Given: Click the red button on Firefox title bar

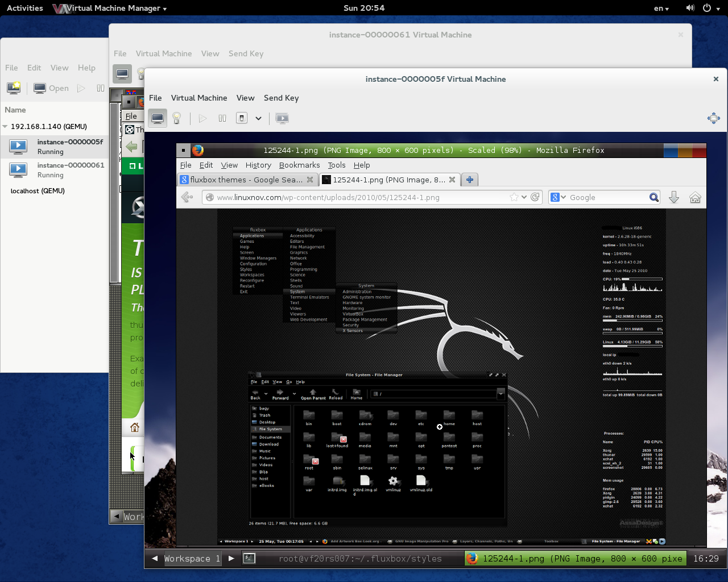Looking at the screenshot, I should click(699, 150).
